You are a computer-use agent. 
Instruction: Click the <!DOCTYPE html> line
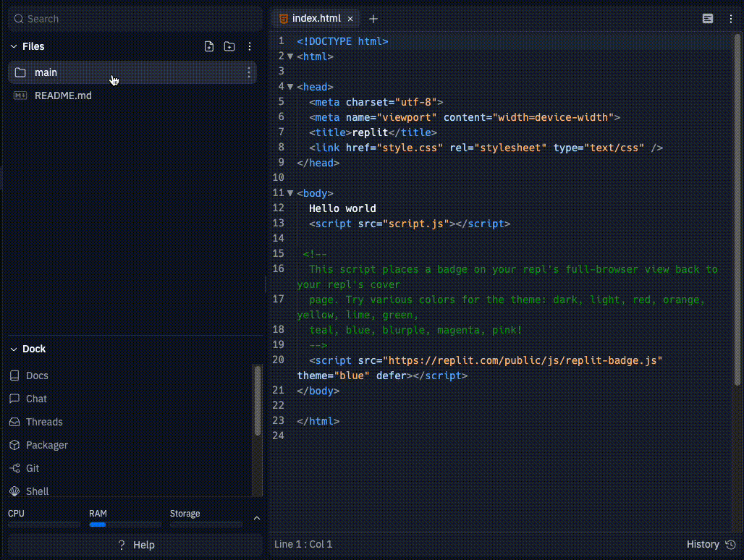point(342,41)
